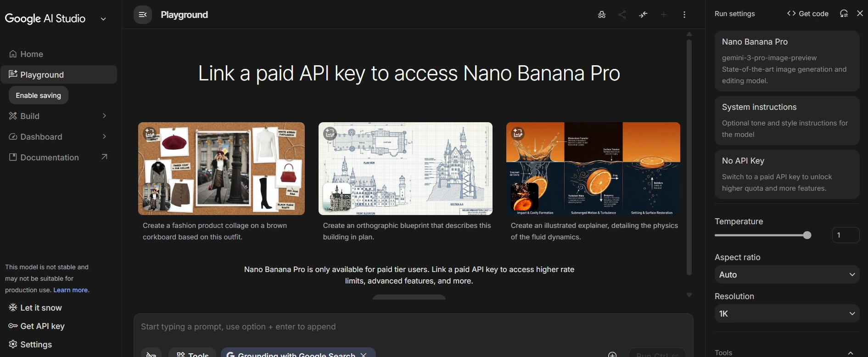Click the Build tools icon in sidebar
This screenshot has height=357, width=868.
13,116
